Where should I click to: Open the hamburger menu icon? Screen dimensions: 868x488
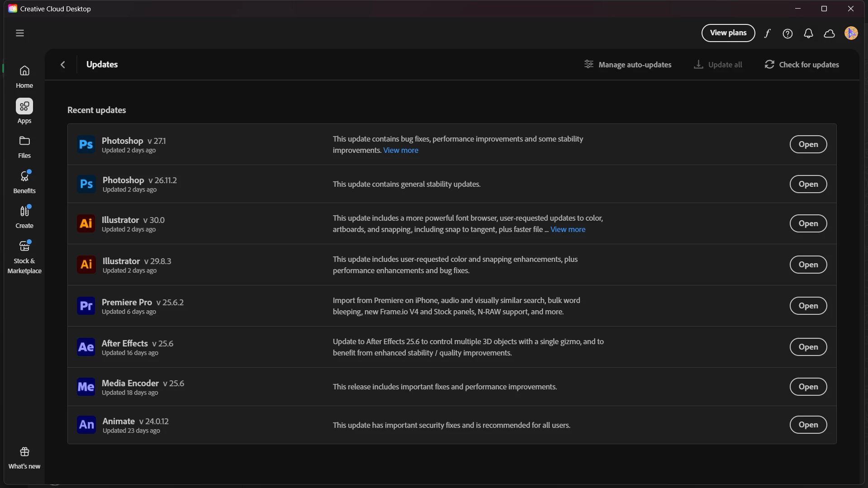pyautogui.click(x=19, y=33)
